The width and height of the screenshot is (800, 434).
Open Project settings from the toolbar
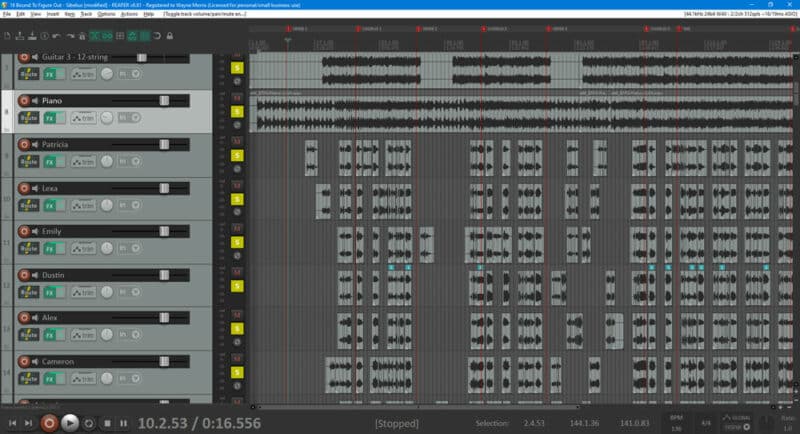point(45,36)
